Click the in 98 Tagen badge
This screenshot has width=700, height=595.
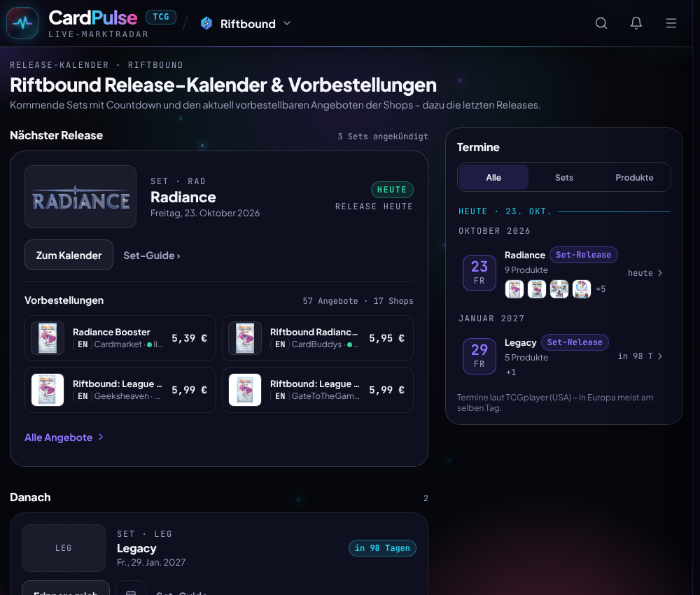[x=382, y=548]
